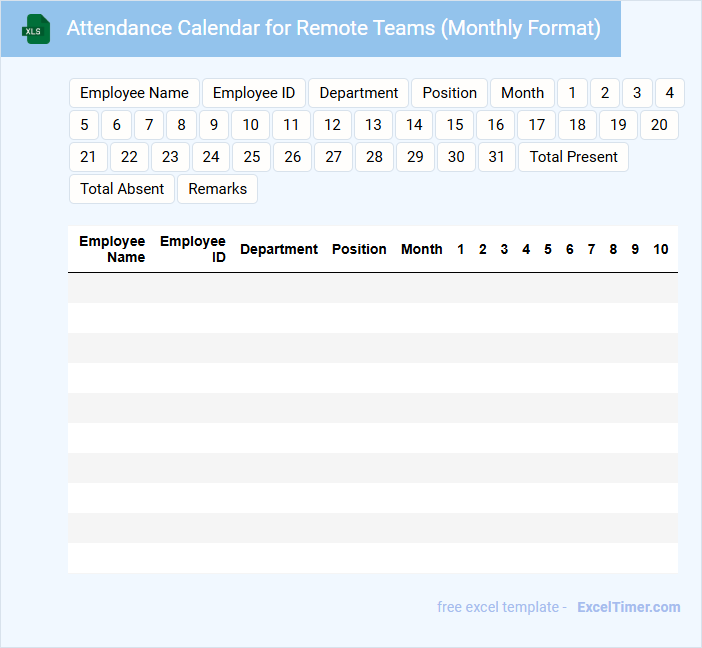Click the green XLS file icon
The width and height of the screenshot is (702, 648).
[x=36, y=29]
